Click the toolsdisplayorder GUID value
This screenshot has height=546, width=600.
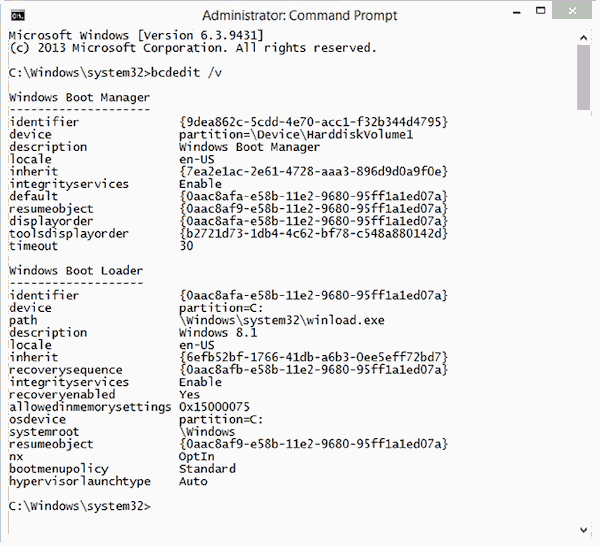pyautogui.click(x=312, y=234)
